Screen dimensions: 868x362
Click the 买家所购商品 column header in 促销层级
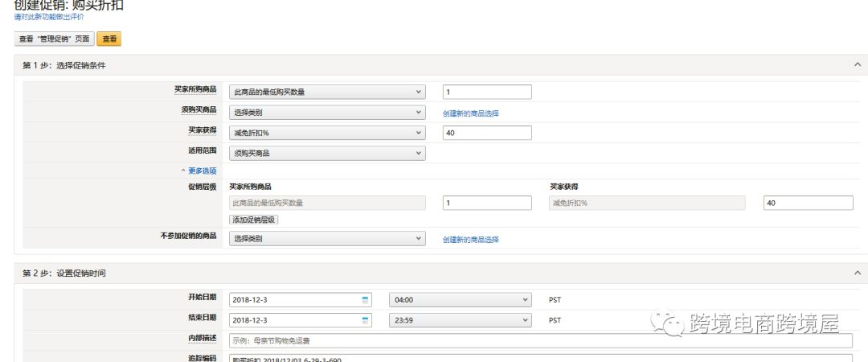(x=250, y=187)
